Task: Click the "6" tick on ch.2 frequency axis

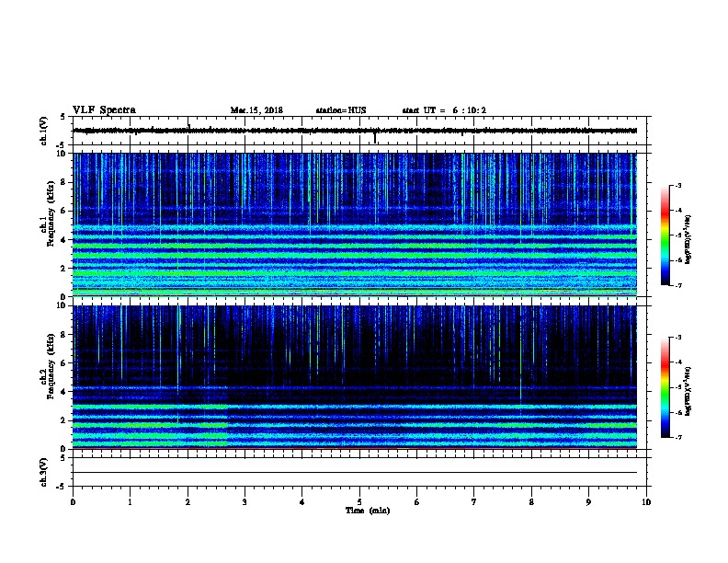Action: [64, 363]
